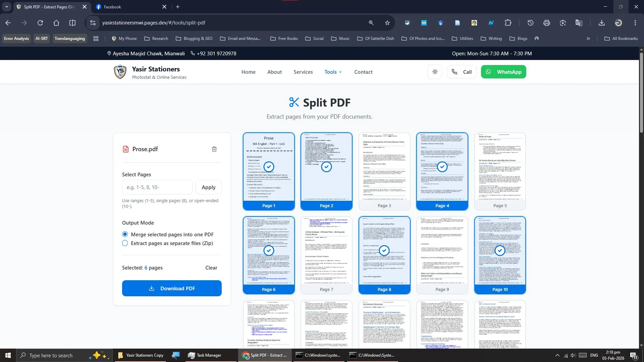Bookmark this page with star icon
Screen dimensions: 644x362
pos(387,23)
